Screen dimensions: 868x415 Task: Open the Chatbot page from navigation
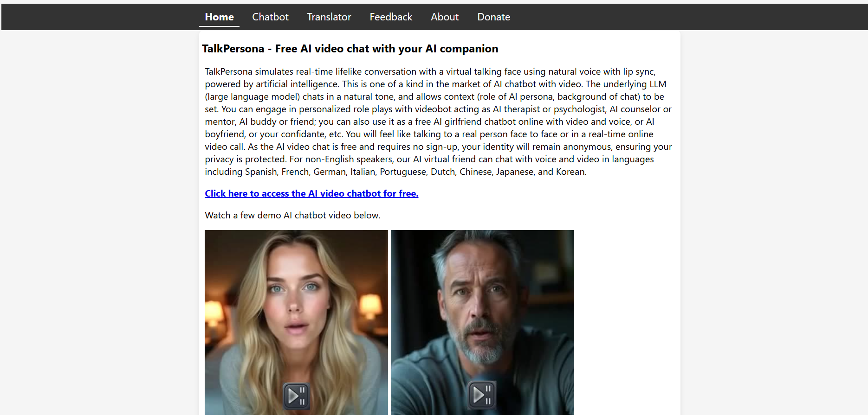(270, 17)
